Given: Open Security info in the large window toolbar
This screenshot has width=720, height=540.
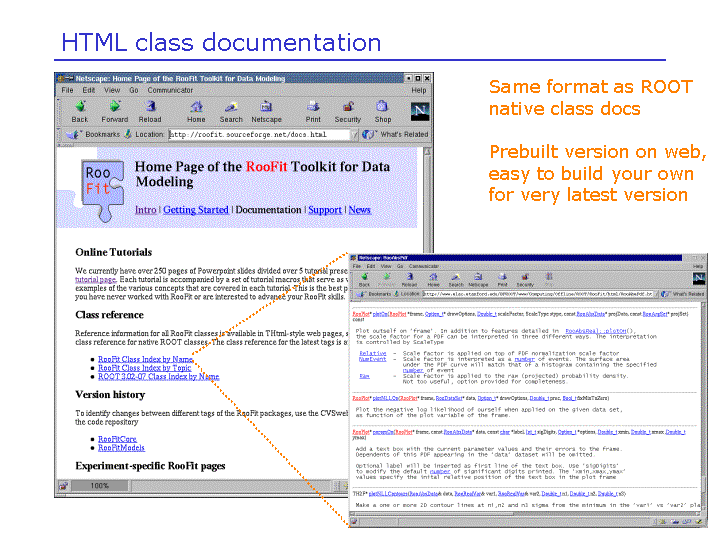Looking at the screenshot, I should coord(348,112).
